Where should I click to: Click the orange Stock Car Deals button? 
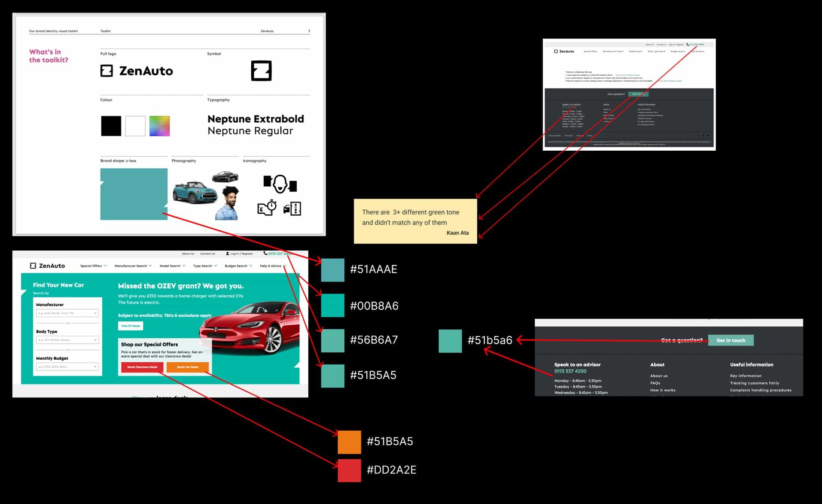coord(188,367)
